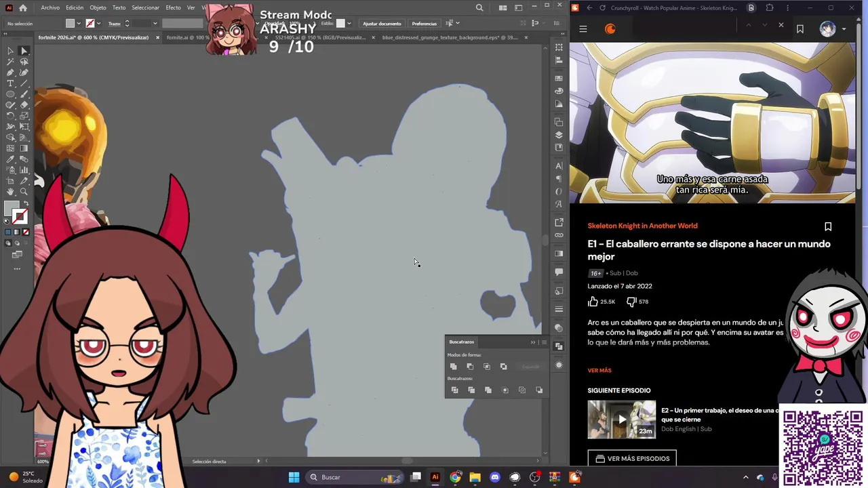
Task: Open the Estilo style dropdown
Action: (349, 23)
